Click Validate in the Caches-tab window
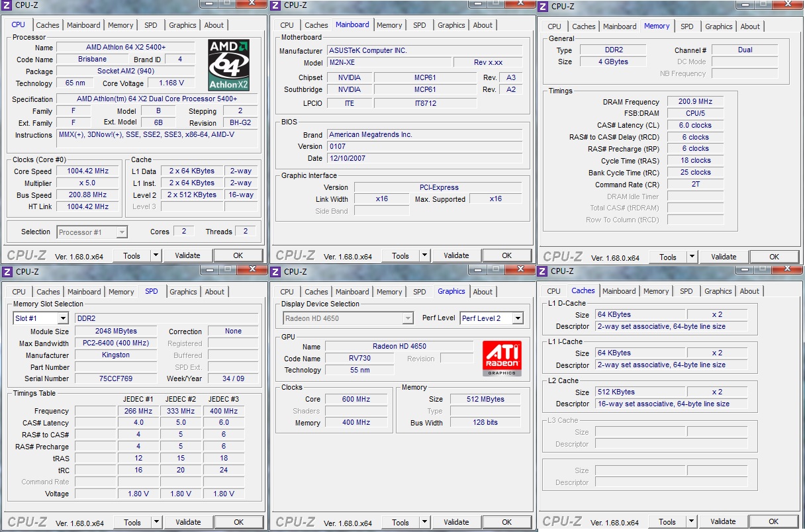The width and height of the screenshot is (805, 532). [x=724, y=521]
